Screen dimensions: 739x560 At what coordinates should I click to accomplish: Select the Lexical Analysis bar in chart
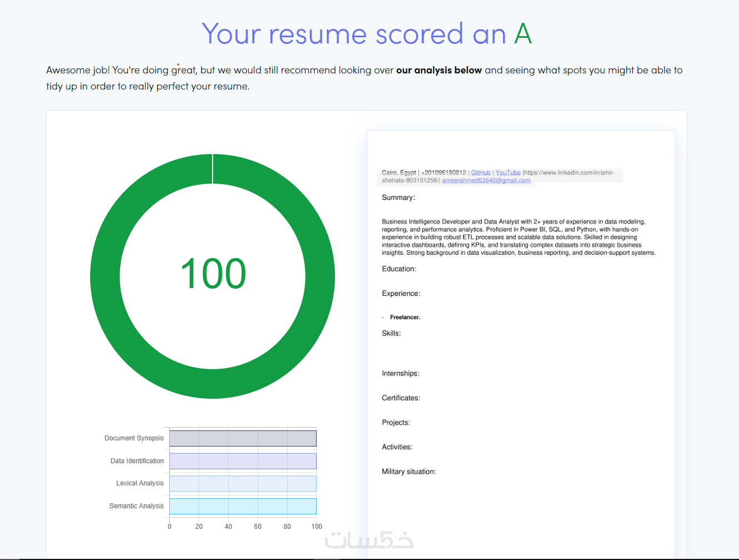point(243,484)
